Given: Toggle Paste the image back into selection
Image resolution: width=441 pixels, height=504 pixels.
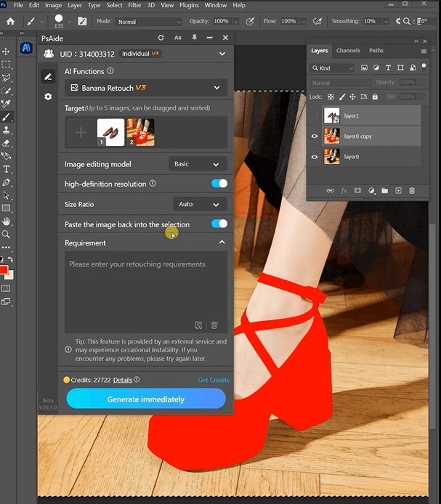Looking at the screenshot, I should pyautogui.click(x=219, y=224).
